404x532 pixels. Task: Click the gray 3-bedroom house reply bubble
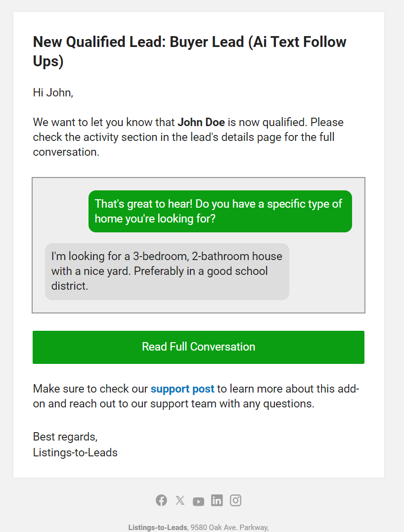tap(167, 271)
